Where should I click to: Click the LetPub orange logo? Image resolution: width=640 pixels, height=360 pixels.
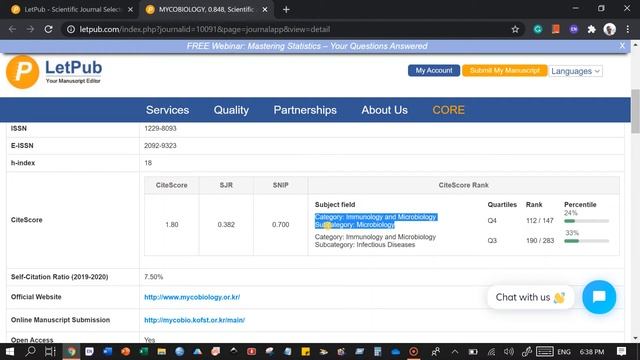pyautogui.click(x=22, y=72)
